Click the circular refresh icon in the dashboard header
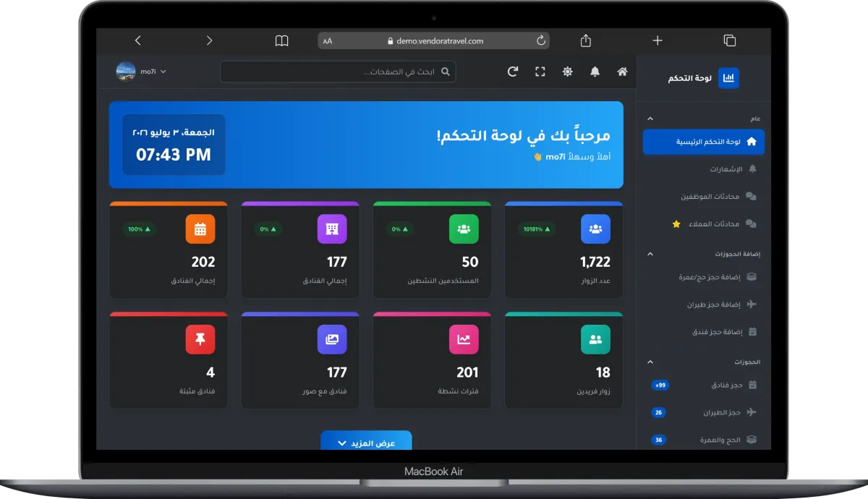The height and width of the screenshot is (499, 868). (x=513, y=72)
